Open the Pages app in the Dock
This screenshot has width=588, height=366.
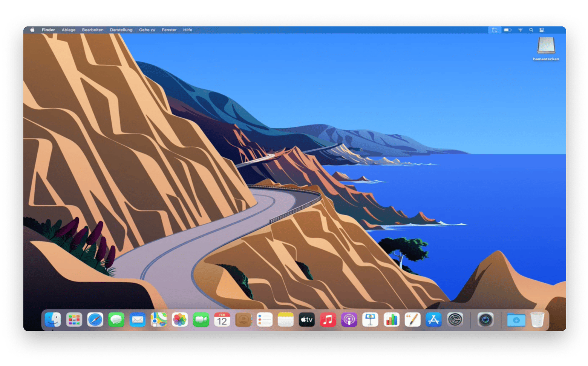pos(413,320)
